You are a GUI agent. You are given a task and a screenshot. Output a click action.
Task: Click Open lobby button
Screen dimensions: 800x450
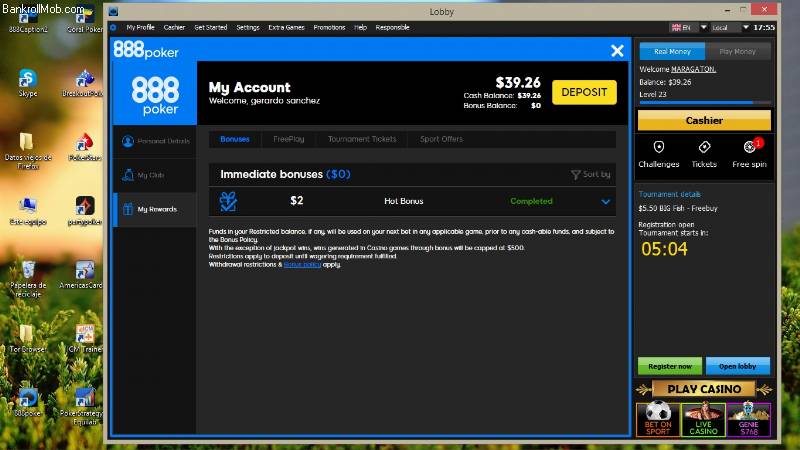(737, 366)
